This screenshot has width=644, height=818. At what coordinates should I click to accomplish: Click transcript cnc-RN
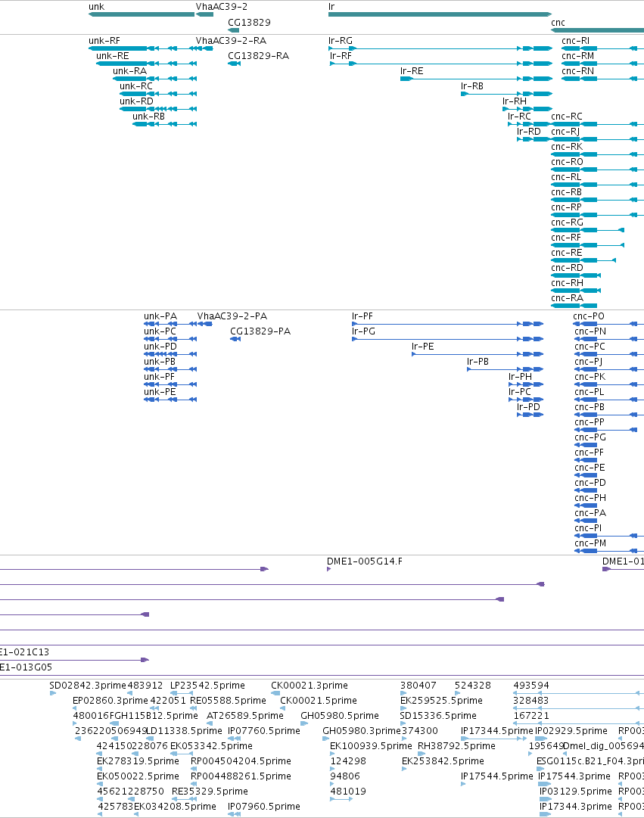(577, 71)
